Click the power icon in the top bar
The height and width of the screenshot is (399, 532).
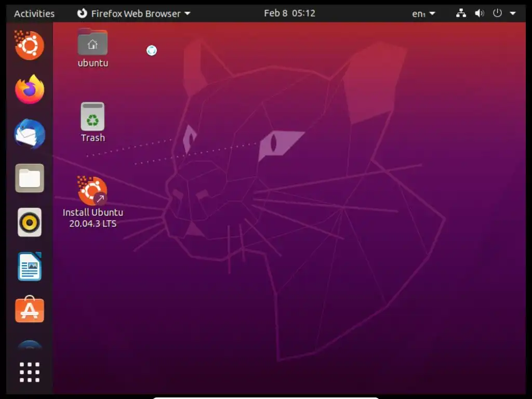point(497,13)
